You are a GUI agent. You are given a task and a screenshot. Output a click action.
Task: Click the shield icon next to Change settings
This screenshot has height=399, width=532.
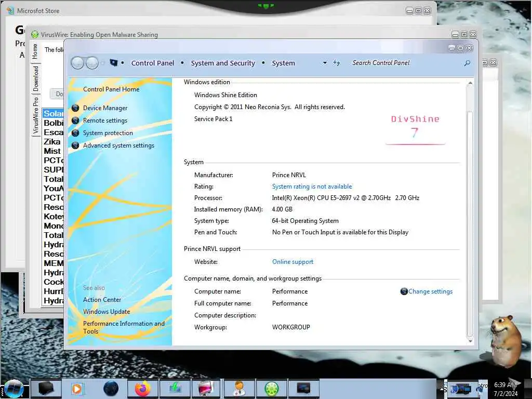tap(404, 291)
